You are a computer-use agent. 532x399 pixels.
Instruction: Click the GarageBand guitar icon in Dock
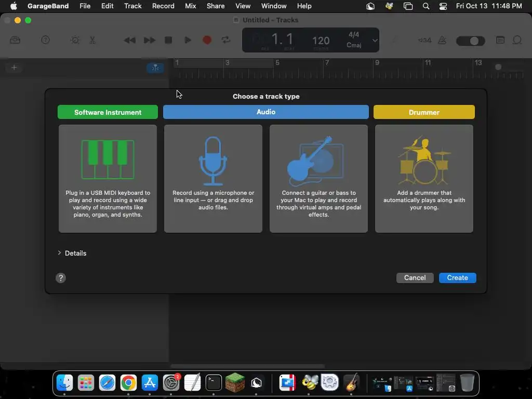[351, 383]
